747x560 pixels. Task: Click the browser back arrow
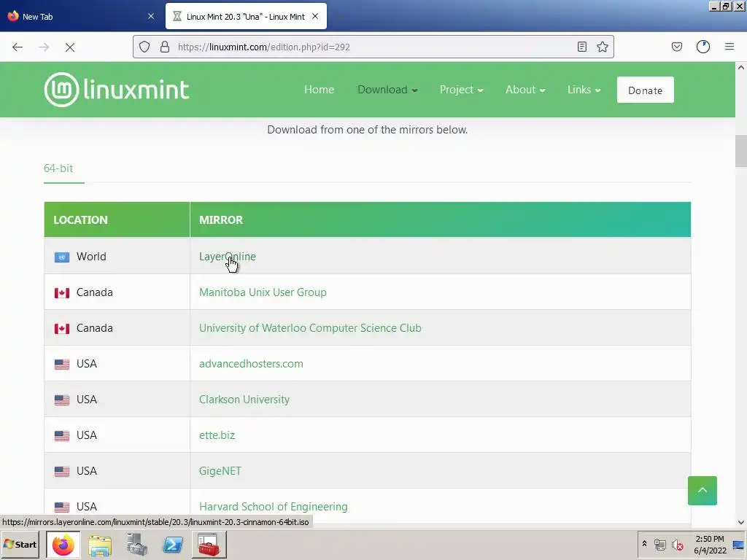point(18,47)
